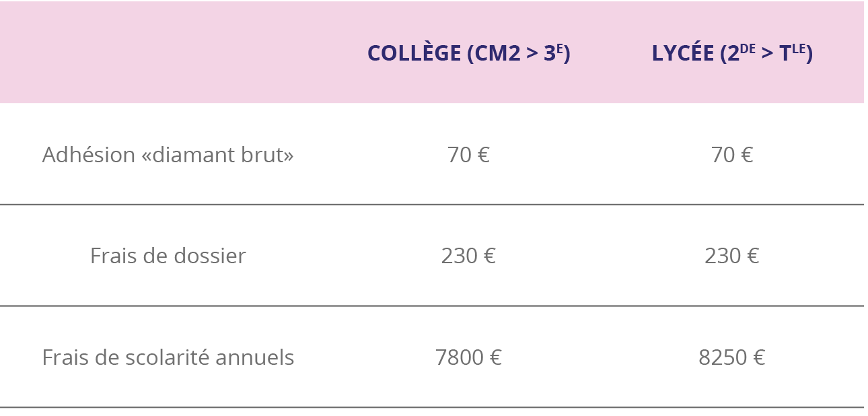Select the 70 € value under Collège
The width and height of the screenshot is (868, 416).
(x=468, y=155)
